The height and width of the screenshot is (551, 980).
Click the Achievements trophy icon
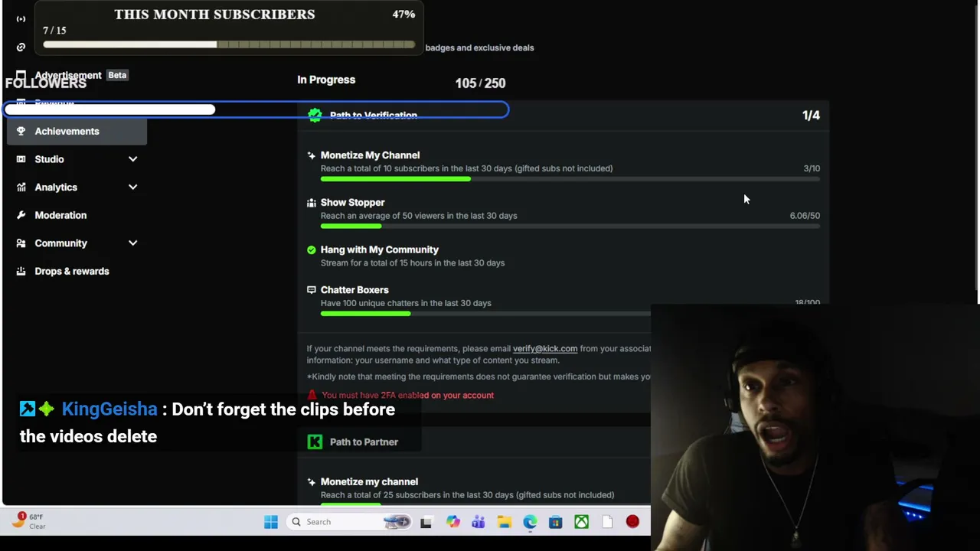point(21,131)
